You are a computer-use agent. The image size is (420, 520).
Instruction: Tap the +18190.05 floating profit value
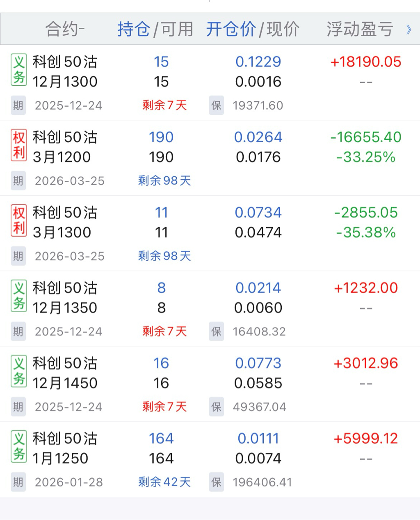pos(366,62)
